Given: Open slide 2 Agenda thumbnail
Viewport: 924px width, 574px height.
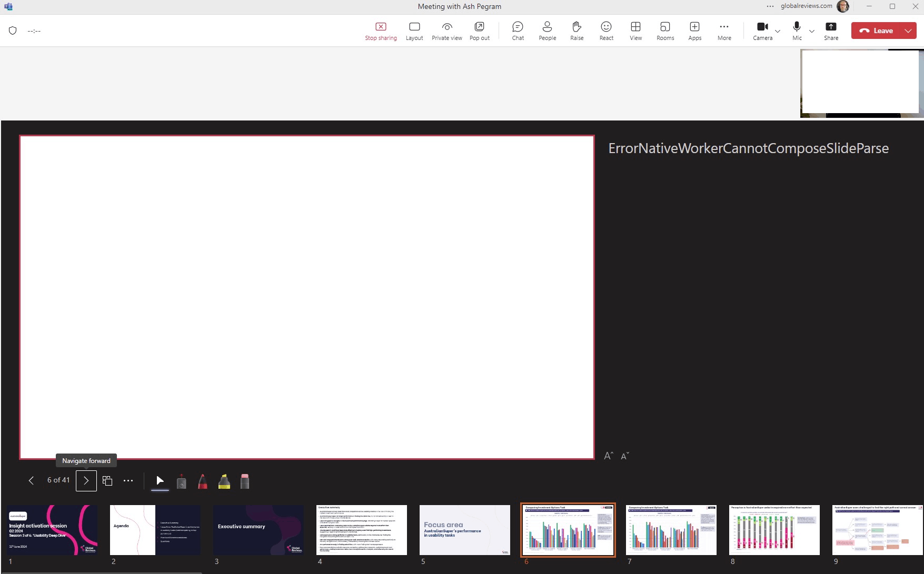Looking at the screenshot, I should tap(155, 530).
